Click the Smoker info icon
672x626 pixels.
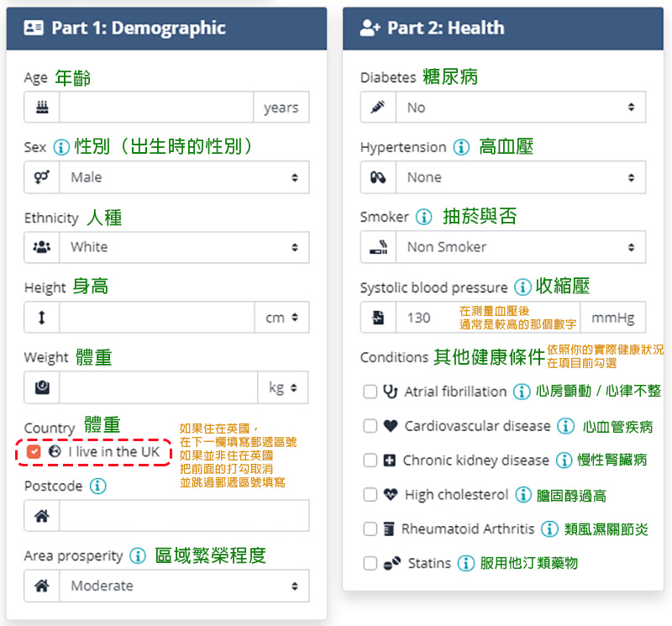pos(424,217)
